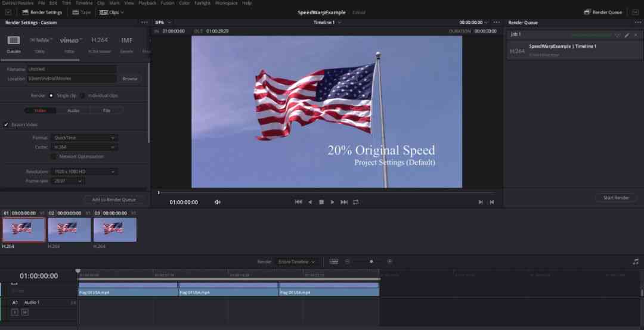Click the audio note icon above the timeline
Image resolution: width=644 pixels, height=330 pixels.
tap(636, 261)
